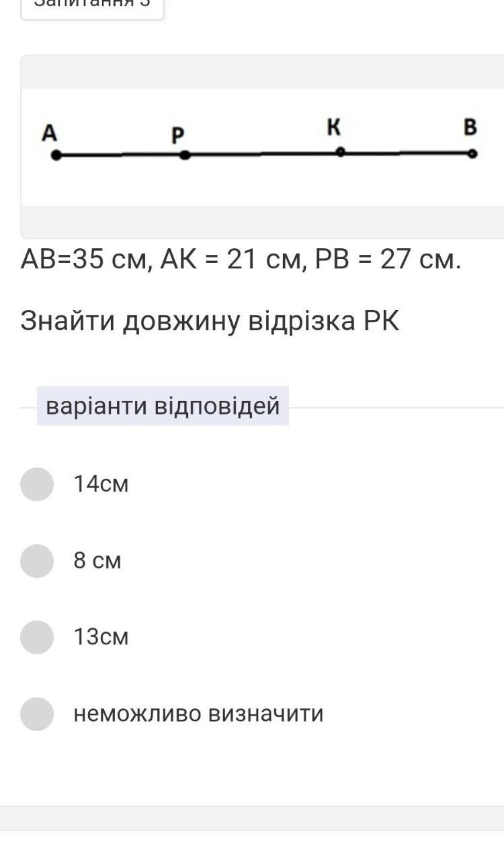Viewport: 504px width, 861px height.
Task: Click point P dot on the segment
Action: click(185, 155)
